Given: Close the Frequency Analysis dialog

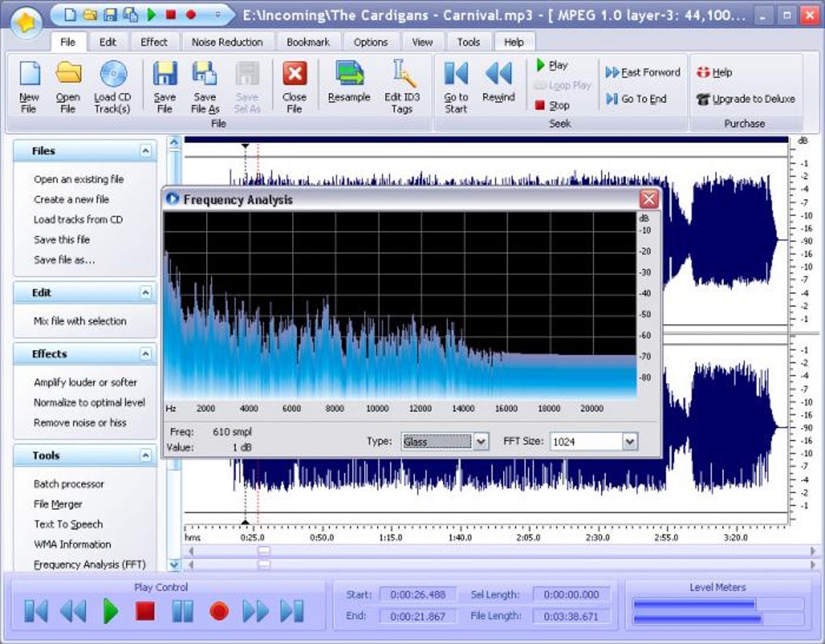Looking at the screenshot, I should (649, 199).
